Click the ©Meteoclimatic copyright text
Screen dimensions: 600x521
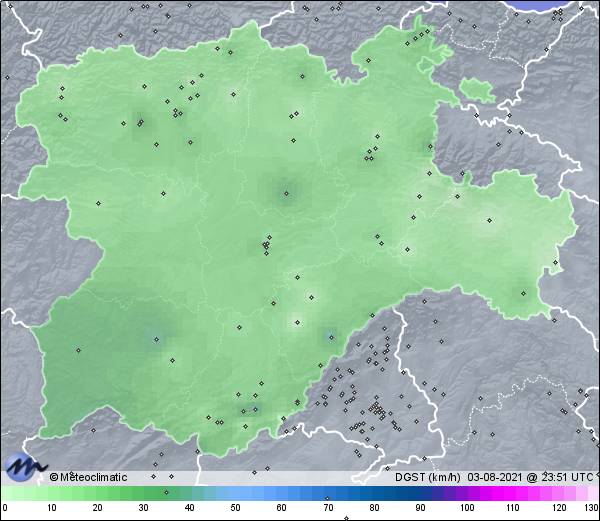pyautogui.click(x=88, y=477)
